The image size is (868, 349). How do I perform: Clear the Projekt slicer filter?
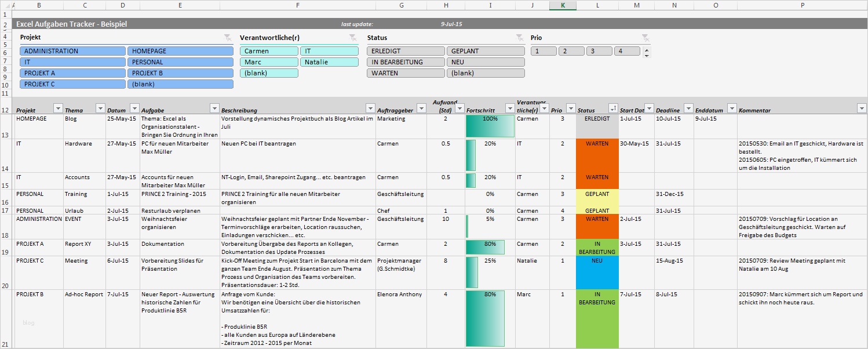228,37
